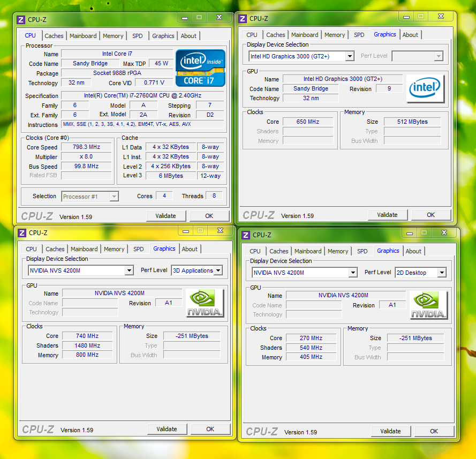Click OK in the 2D Desktop window

coord(434,431)
